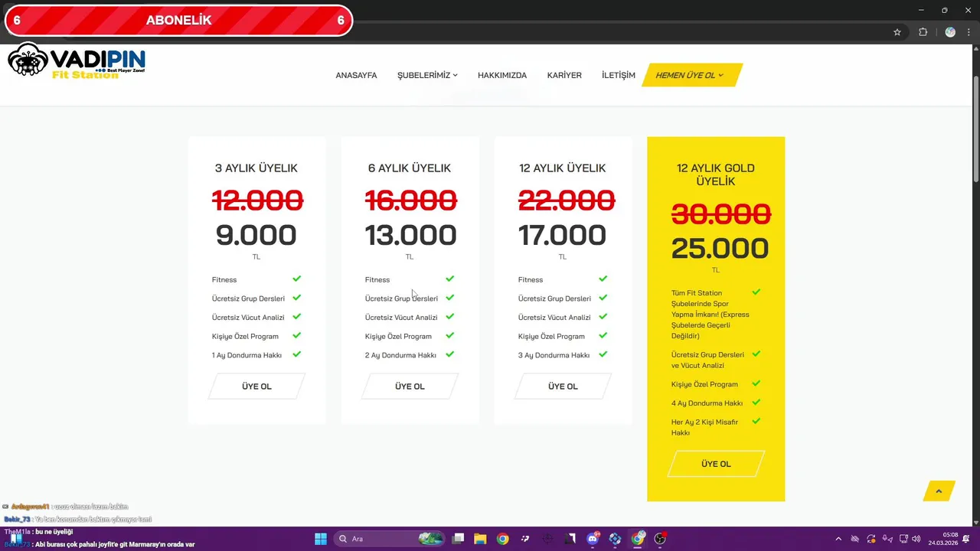Click the 9.000 price text
The width and height of the screenshot is (980, 551).
(256, 235)
